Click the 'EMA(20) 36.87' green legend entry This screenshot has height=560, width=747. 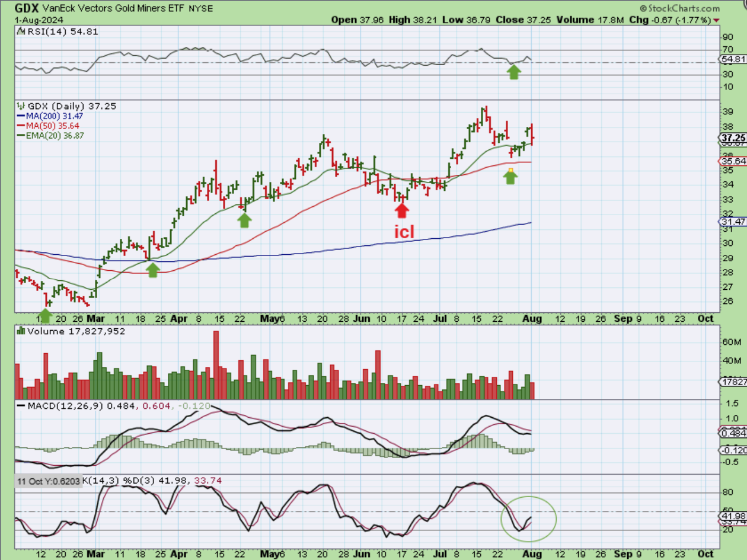coord(52,135)
